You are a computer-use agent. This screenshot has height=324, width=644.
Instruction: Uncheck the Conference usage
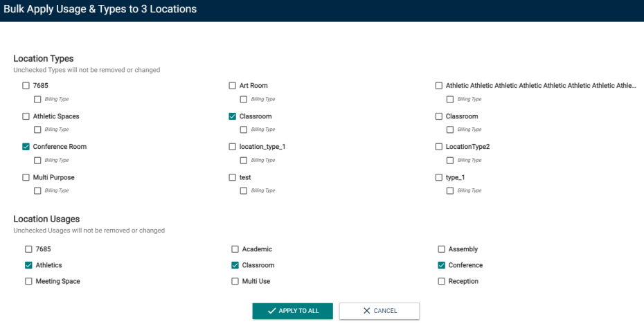coord(442,265)
